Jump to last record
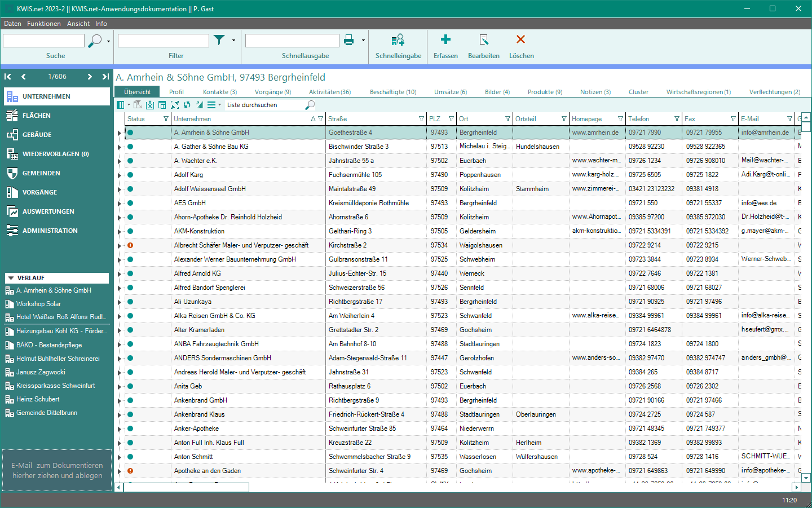Viewport: 812px width, 508px height. coord(105,77)
